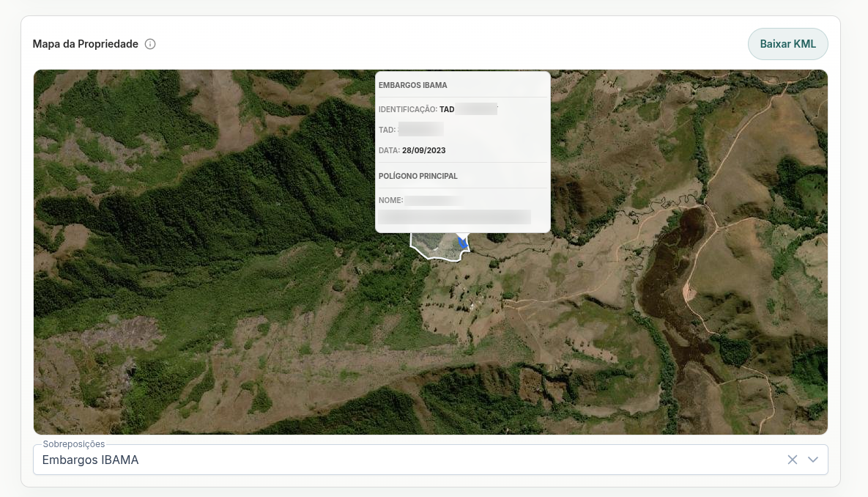Clear the Embargos IBAMA selection with X
This screenshot has width=868, height=497.
[x=792, y=460]
